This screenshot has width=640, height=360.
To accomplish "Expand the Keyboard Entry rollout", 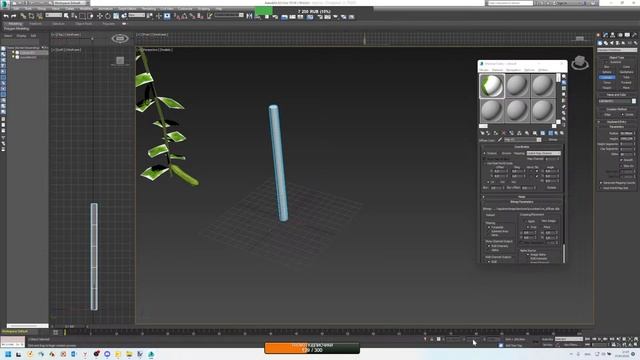I will (x=617, y=122).
